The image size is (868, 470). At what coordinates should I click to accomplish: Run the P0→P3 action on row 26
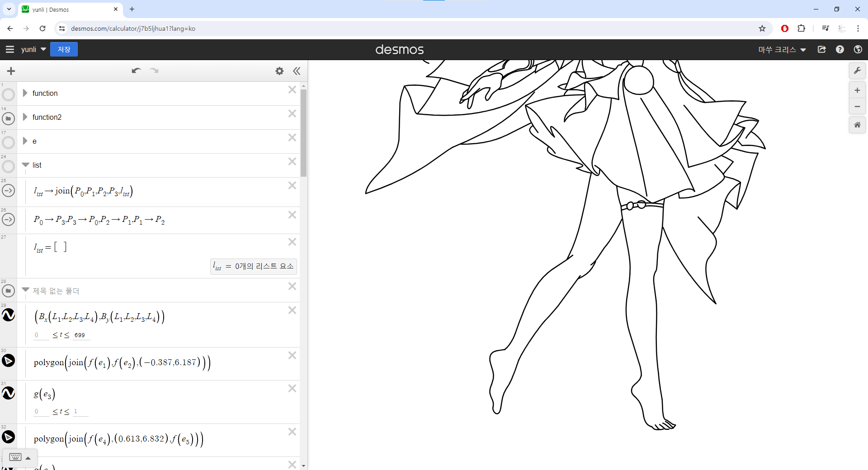8,219
